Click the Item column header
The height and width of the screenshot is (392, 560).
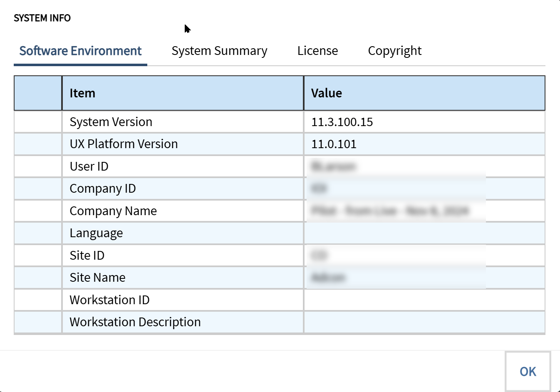click(x=183, y=93)
